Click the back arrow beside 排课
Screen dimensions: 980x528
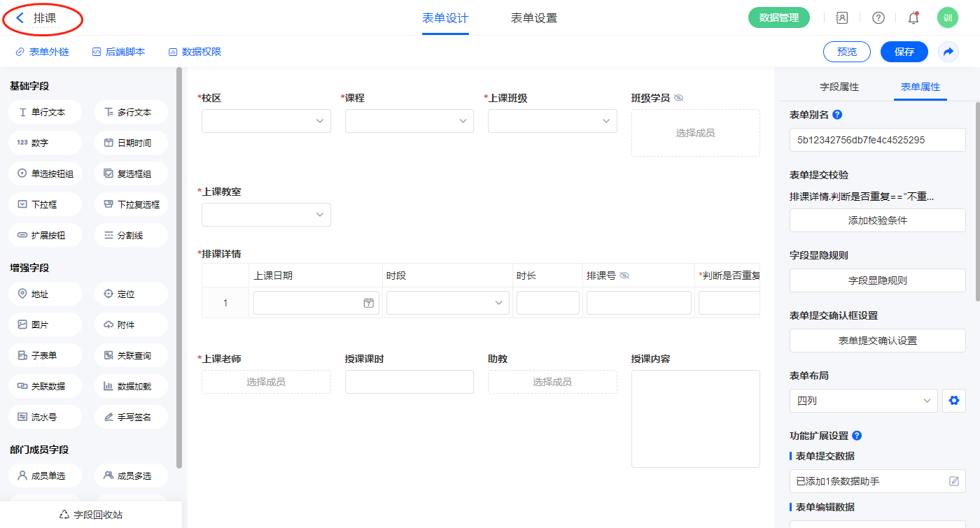pos(20,18)
